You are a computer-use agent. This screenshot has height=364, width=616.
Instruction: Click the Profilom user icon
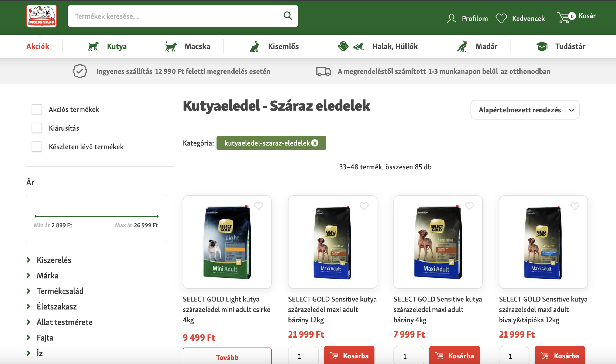452,18
